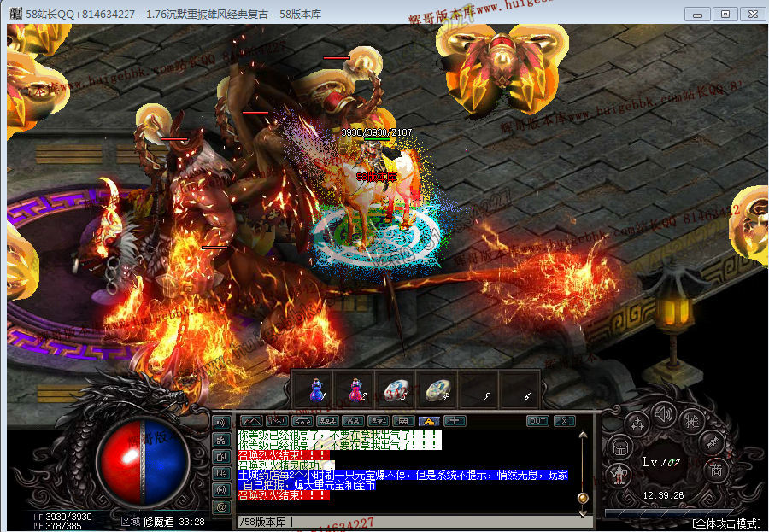The height and width of the screenshot is (532, 769).
Task: Use the stone item in quick slot 3
Action: point(396,390)
